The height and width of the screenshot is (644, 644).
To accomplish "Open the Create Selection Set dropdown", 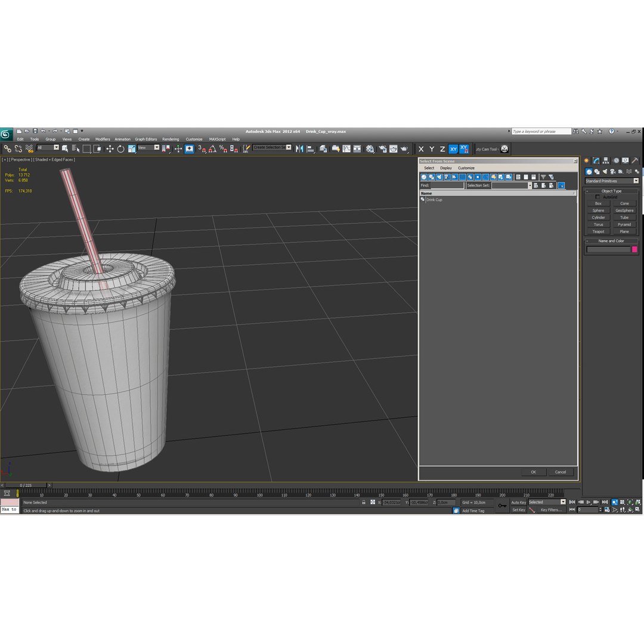I will pyautogui.click(x=272, y=147).
